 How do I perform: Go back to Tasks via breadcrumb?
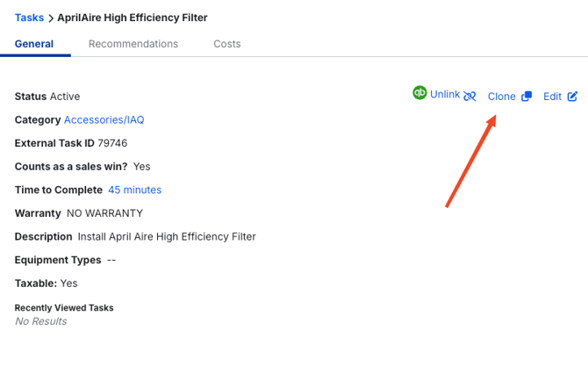[29, 18]
